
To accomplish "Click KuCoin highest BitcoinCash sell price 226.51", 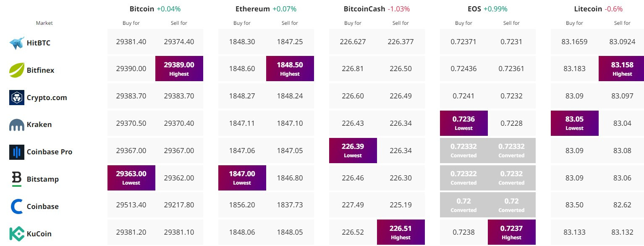I will pyautogui.click(x=401, y=232).
